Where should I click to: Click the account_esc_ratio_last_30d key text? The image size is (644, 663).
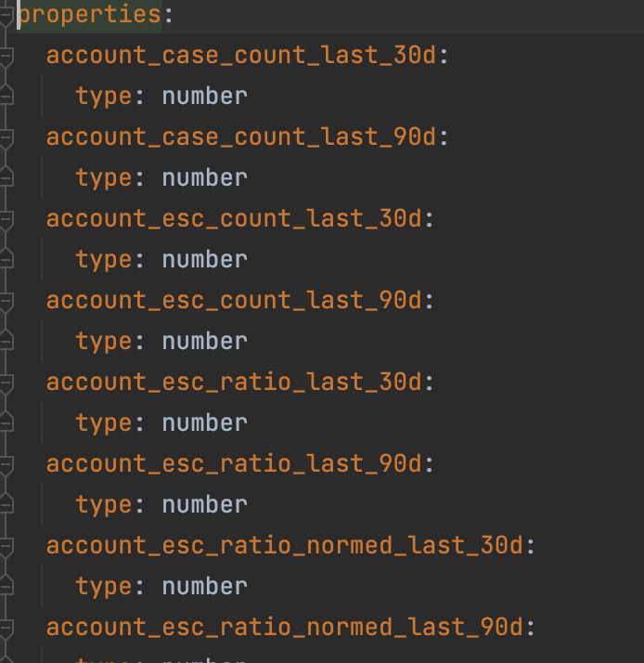(x=234, y=382)
